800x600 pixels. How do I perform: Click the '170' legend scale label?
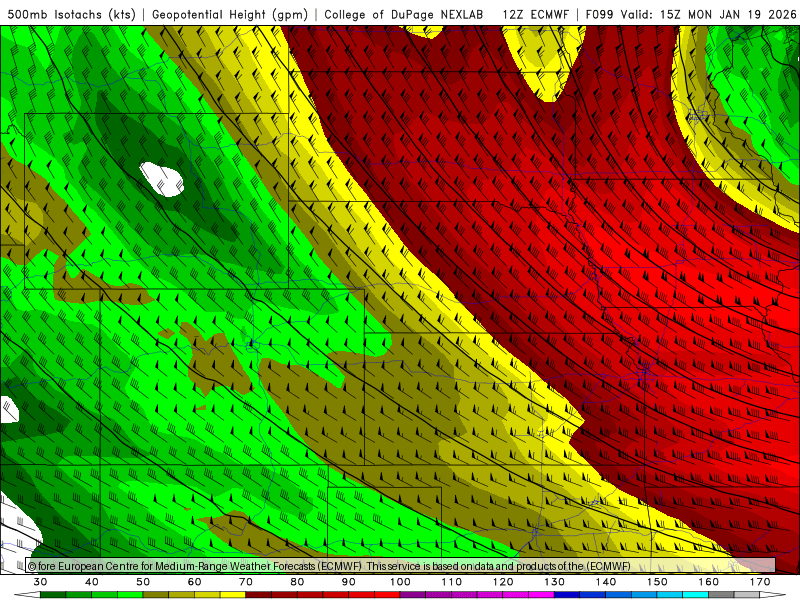[x=760, y=582]
